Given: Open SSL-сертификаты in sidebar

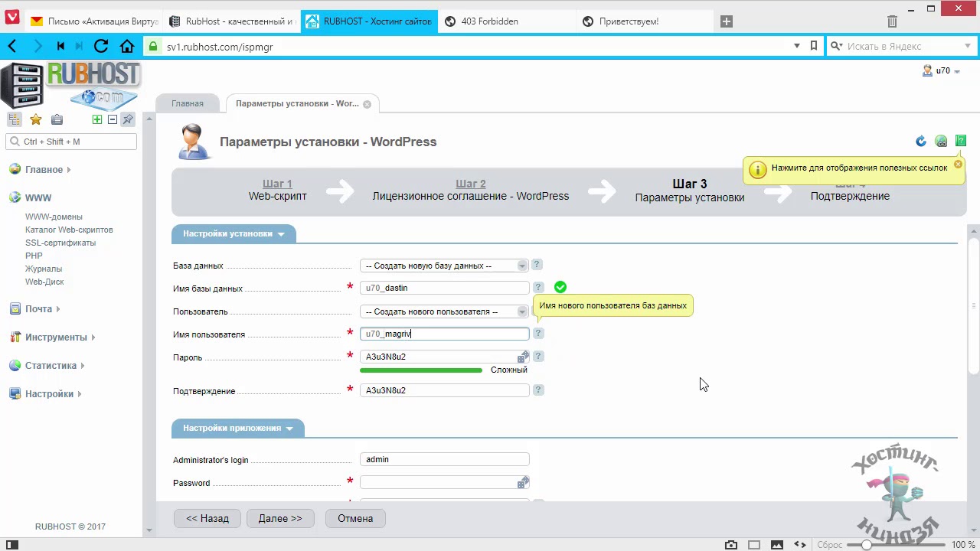Looking at the screenshot, I should (60, 243).
